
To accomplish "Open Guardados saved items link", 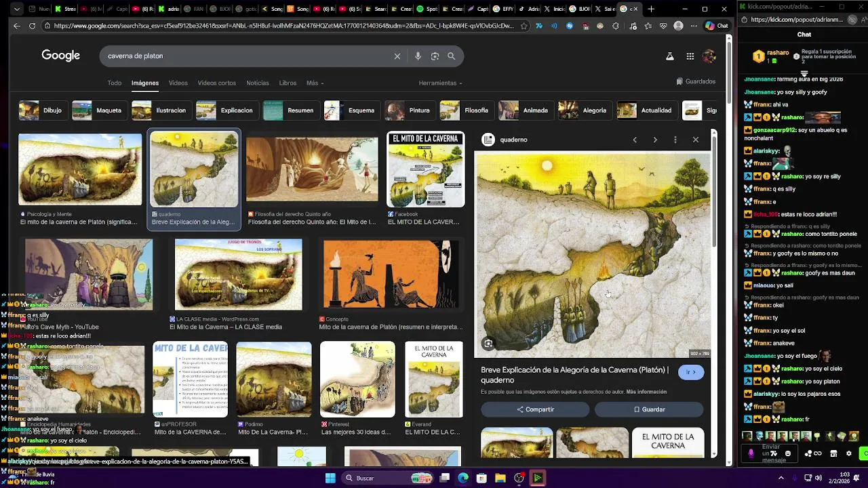I will coord(696,81).
